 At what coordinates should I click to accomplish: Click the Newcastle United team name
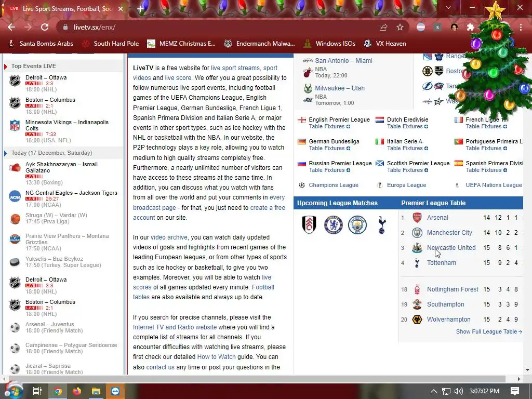(451, 248)
